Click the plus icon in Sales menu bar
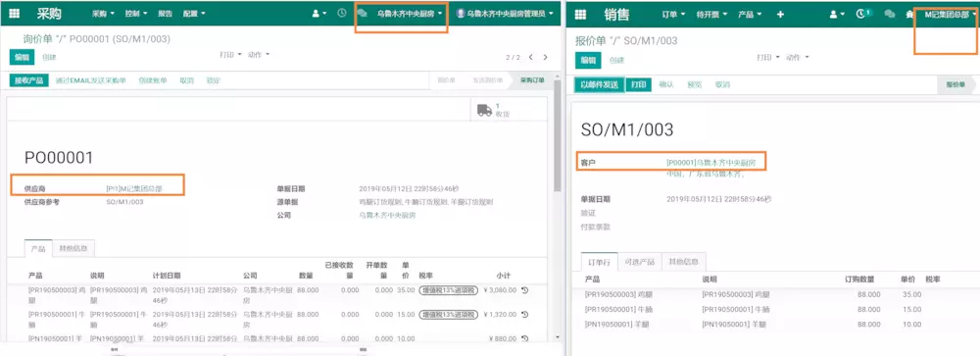Viewport: 980px width, 356px height. click(780, 14)
